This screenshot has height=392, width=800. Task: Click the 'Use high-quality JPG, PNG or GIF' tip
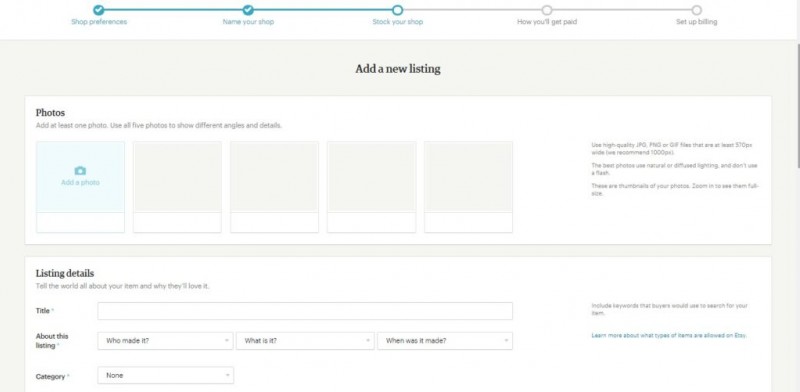click(672, 149)
